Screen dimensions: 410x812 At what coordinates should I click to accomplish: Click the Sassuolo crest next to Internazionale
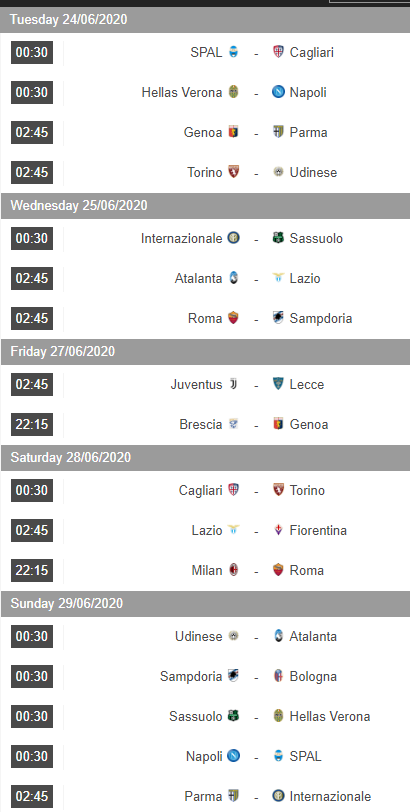point(278,238)
